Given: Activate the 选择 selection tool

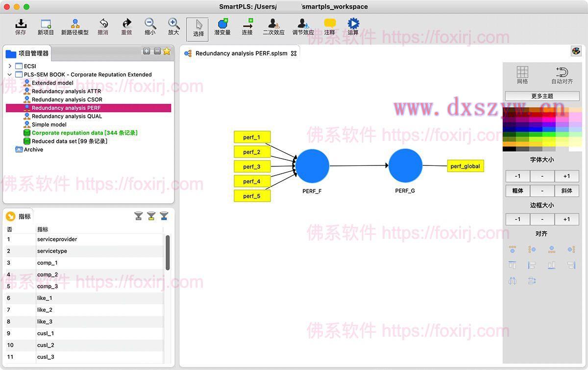Looking at the screenshot, I should [x=198, y=29].
